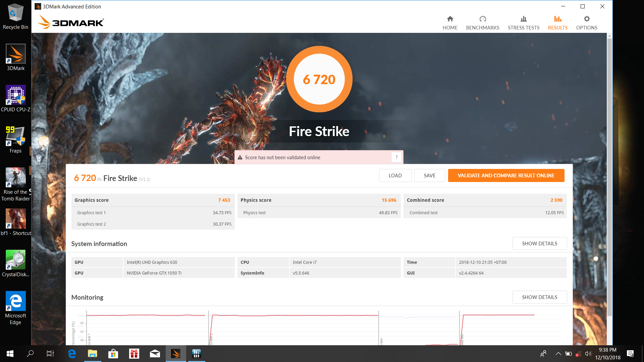Click the results page vertical scrollbar
The image size is (644, 362).
pos(609,177)
